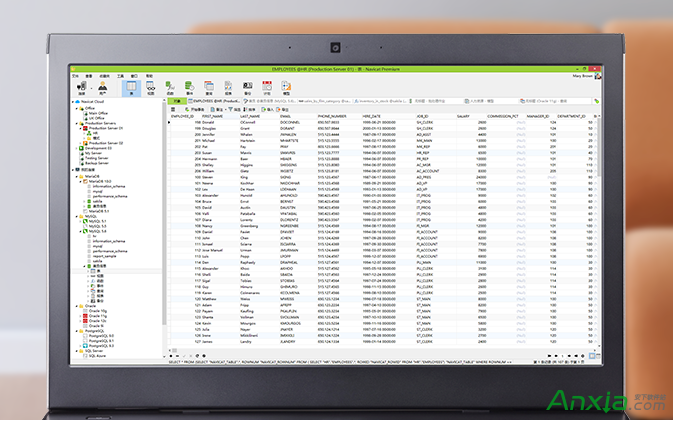Image resolution: width=673 pixels, height=421 pixels.
Task: Click the delete record minus button below the grid
Action: (177, 356)
